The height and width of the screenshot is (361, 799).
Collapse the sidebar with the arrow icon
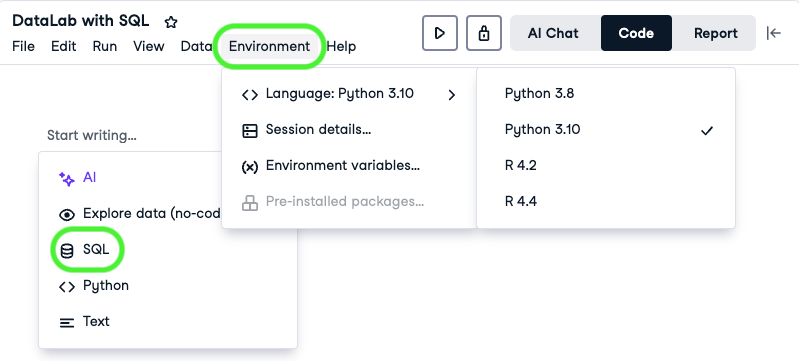coord(774,33)
